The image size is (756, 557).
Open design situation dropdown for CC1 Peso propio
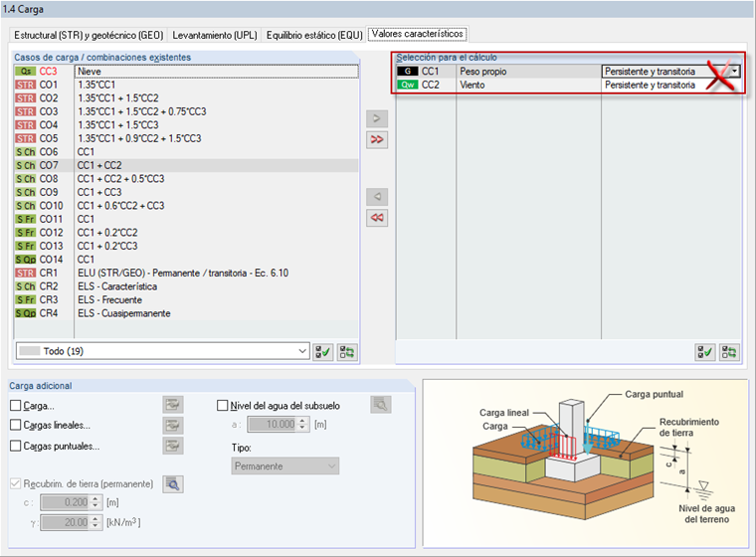coord(734,72)
